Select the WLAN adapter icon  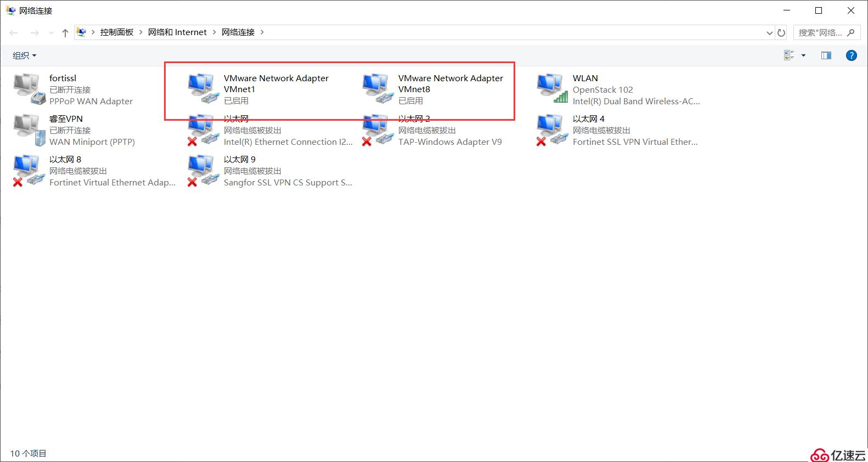click(x=553, y=89)
